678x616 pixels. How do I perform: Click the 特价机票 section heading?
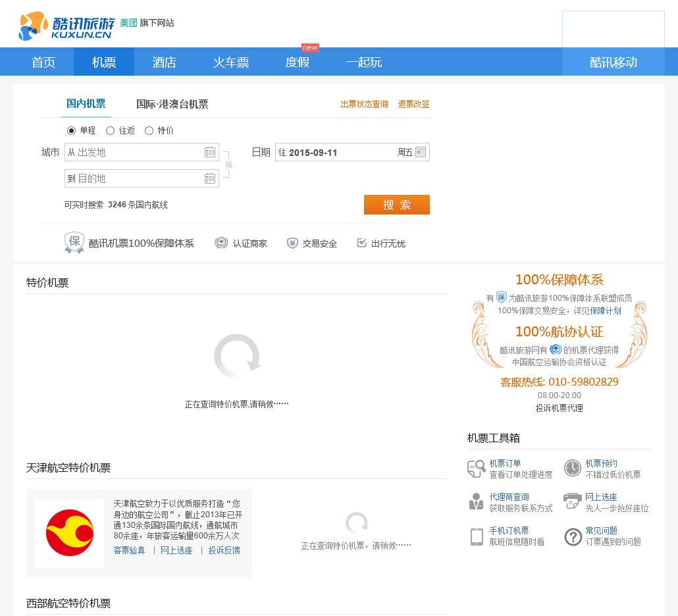[x=47, y=283]
